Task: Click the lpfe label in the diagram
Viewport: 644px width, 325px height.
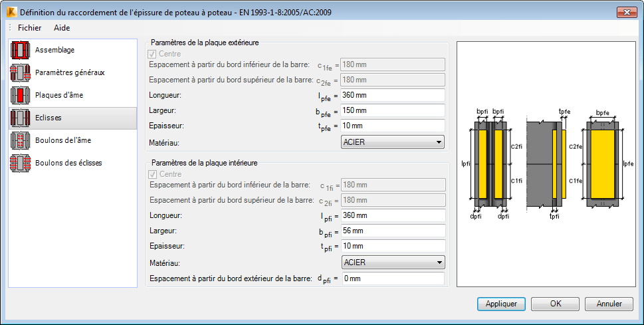Action: [629, 164]
